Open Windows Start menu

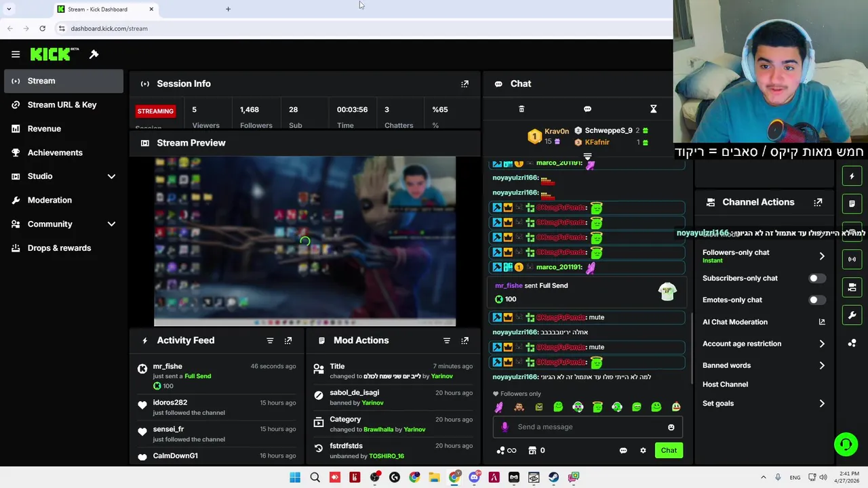point(295,477)
